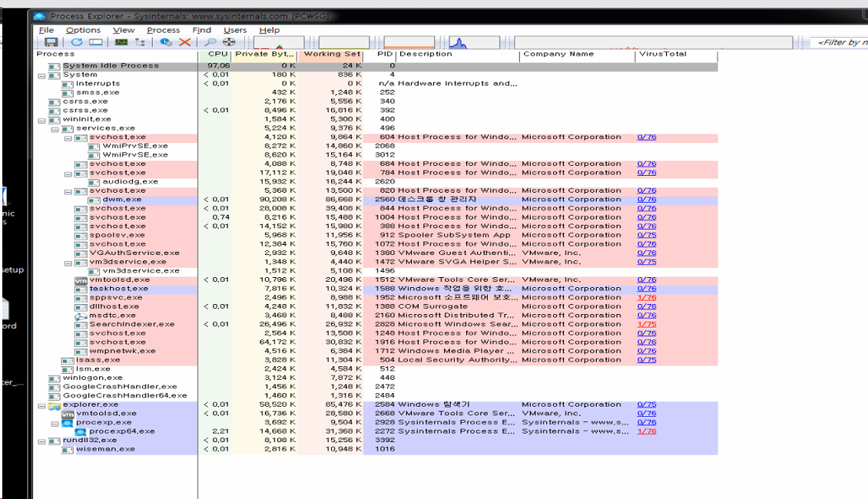This screenshot has width=868, height=499.
Task: Open the View menu
Action: point(124,30)
